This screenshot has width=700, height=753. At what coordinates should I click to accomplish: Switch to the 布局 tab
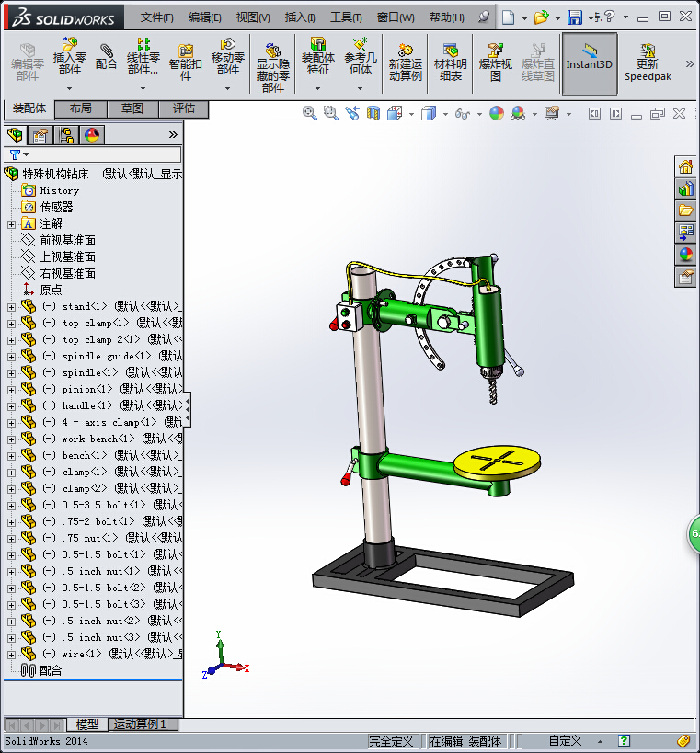pos(81,108)
